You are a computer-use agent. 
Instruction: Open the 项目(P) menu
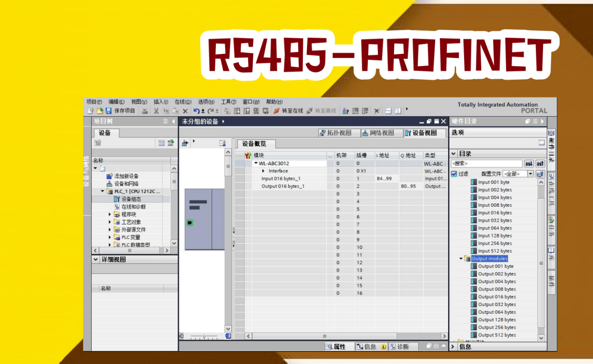[94, 102]
